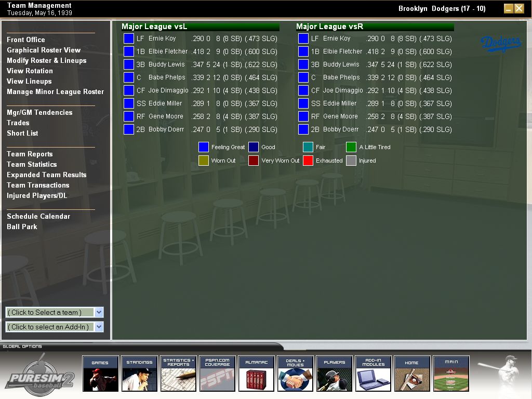Open PSPN.com Coverage icon
This screenshot has width=532, height=399.
(218, 374)
